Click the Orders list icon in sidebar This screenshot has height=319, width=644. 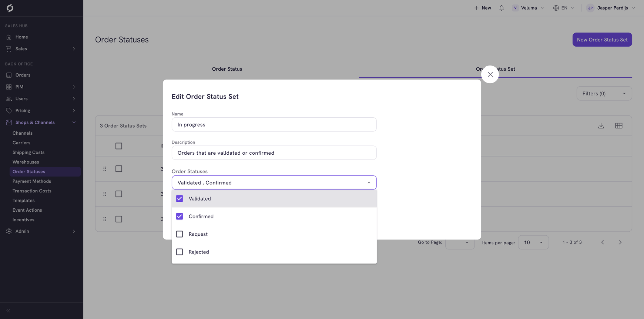click(x=9, y=75)
